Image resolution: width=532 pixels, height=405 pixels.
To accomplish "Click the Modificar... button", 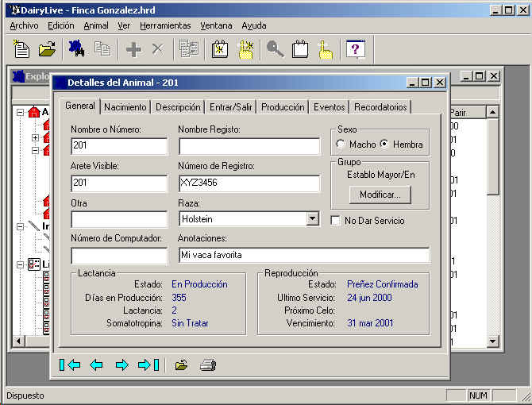I will pyautogui.click(x=380, y=195).
